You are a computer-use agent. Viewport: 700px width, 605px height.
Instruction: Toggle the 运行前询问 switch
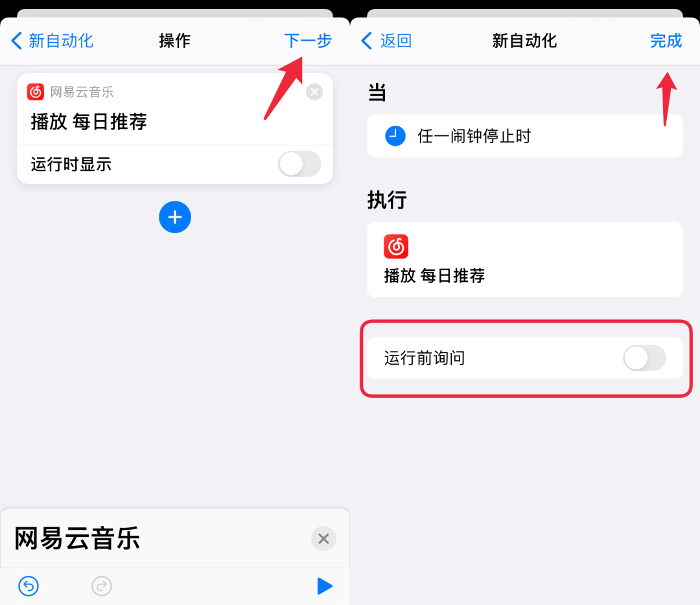pos(645,358)
